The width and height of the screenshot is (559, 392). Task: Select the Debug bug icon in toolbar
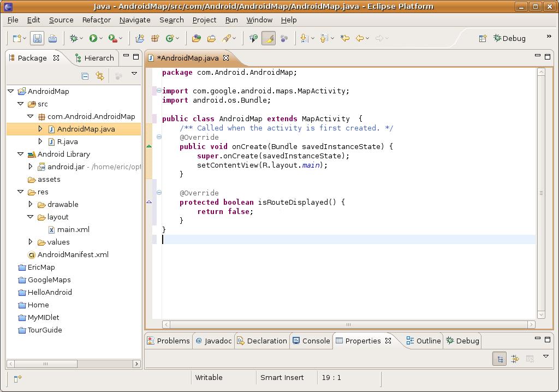pos(74,38)
